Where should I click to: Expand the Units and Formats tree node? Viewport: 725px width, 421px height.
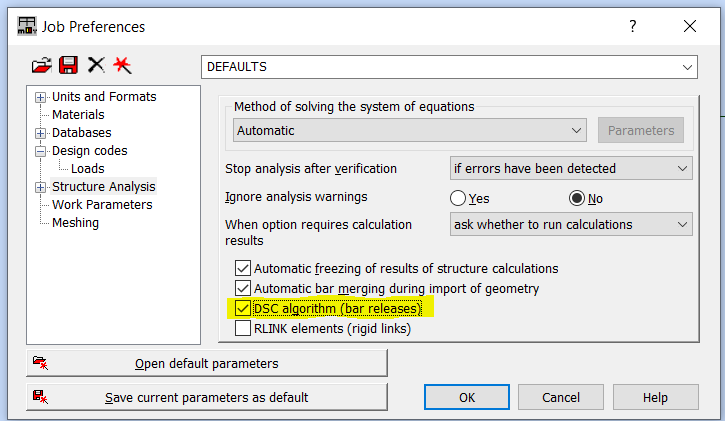[x=41, y=97]
